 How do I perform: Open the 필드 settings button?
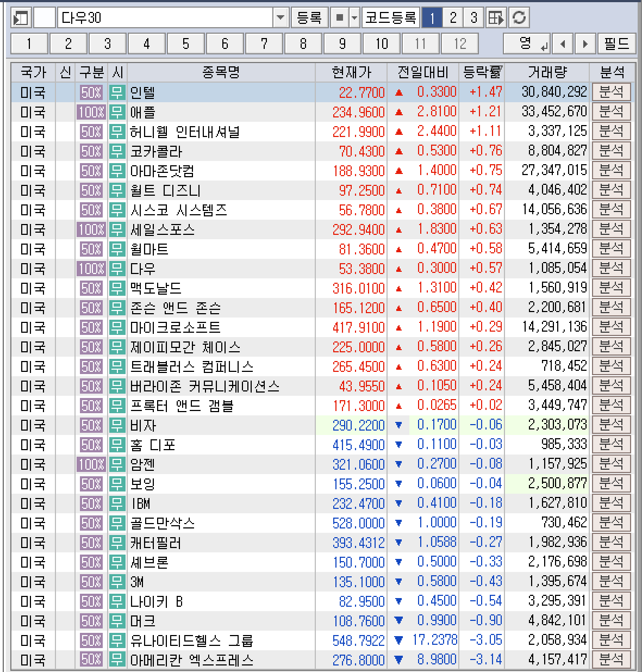pos(617,43)
